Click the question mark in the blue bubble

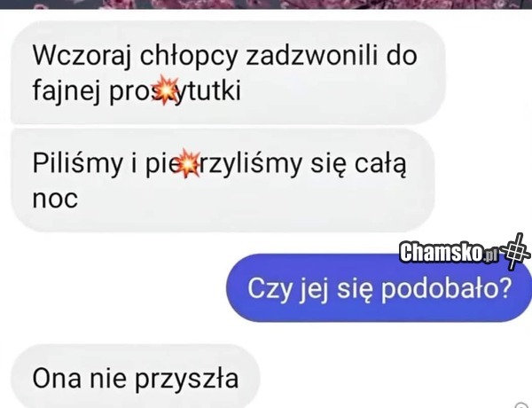click(505, 288)
